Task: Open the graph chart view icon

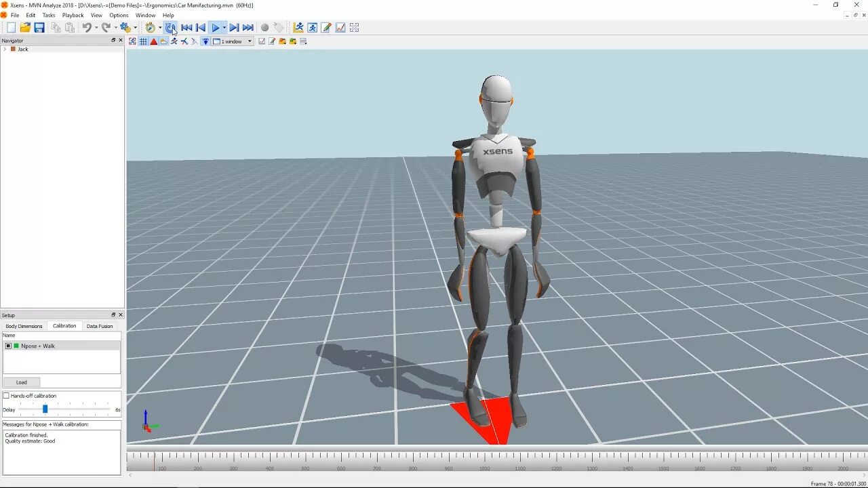Action: point(340,28)
